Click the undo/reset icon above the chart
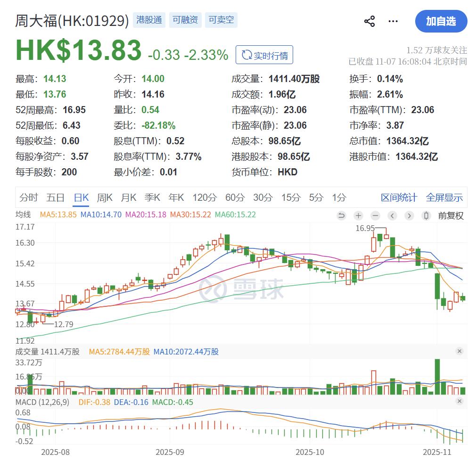Image resolution: width=476 pixels, height=461 pixels. [x=341, y=215]
